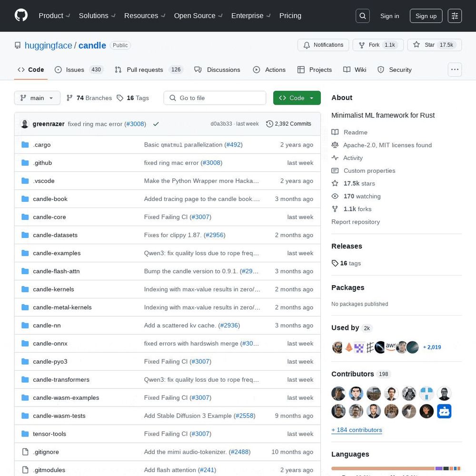The image size is (476, 476).
Task: Click the stars star icon in About
Action: (x=335, y=183)
